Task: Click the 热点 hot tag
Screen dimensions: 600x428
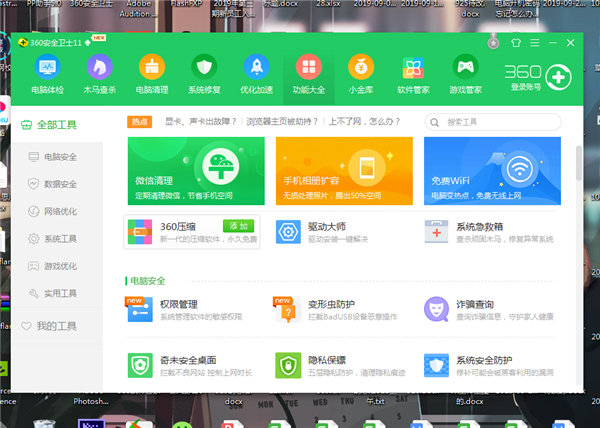Action: tap(140, 122)
